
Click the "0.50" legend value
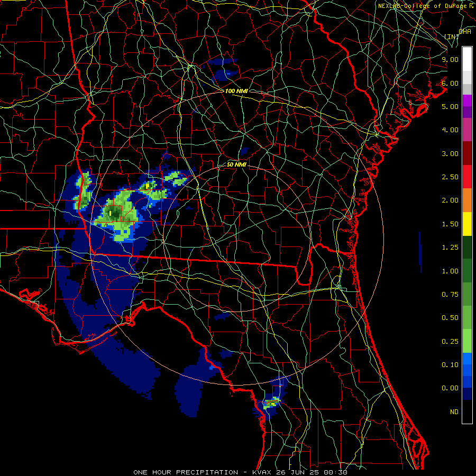(x=450, y=318)
